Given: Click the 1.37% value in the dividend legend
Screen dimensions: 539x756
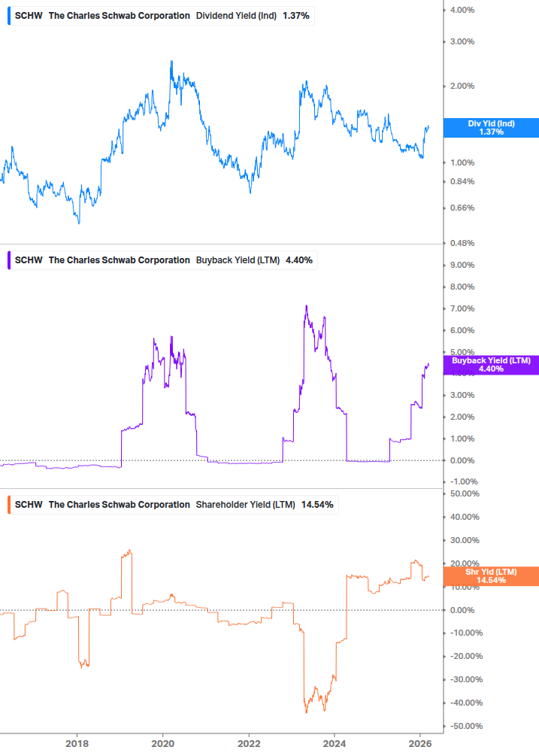Looking at the screenshot, I should coord(295,16).
